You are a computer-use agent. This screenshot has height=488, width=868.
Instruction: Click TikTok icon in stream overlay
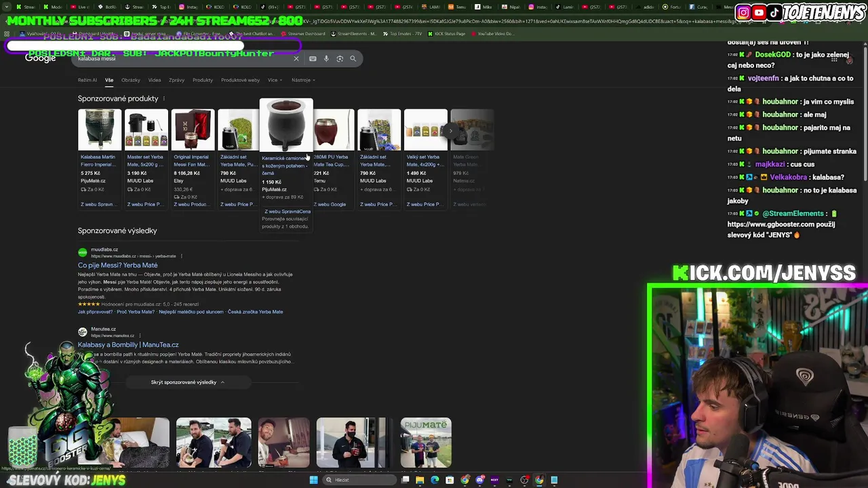774,12
